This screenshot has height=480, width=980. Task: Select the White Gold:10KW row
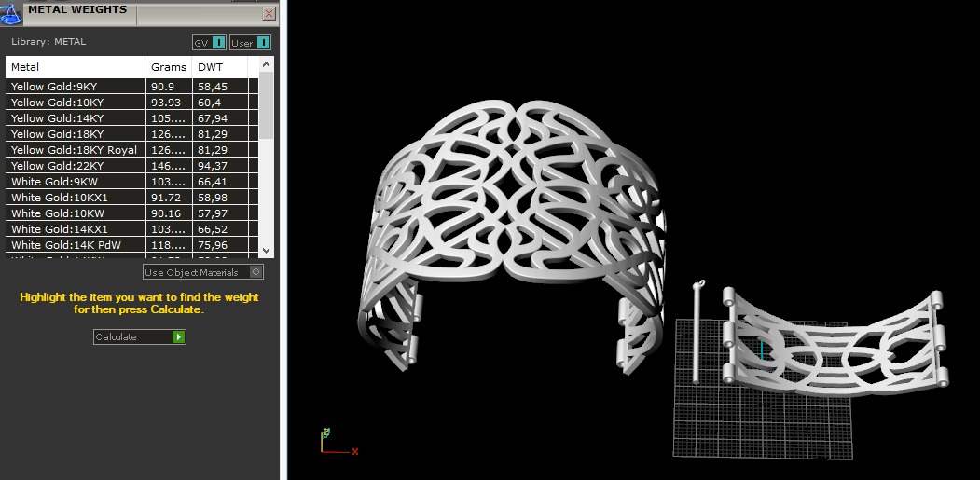(131, 213)
